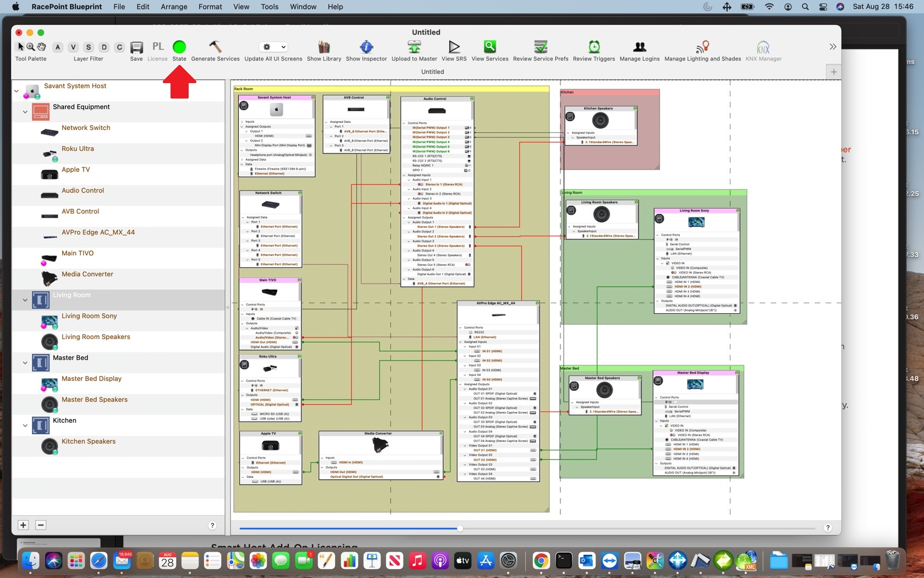Click the Kitchen Speakers node title on canvas
This screenshot has height=578, width=924.
click(x=598, y=108)
